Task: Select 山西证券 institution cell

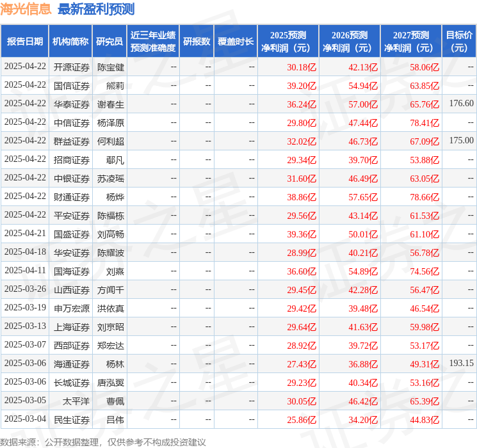Action: coord(72,290)
